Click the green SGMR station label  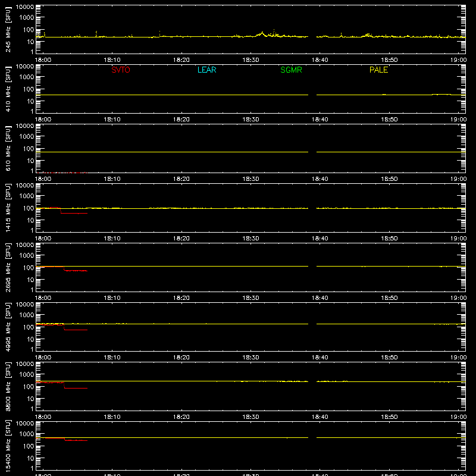[291, 70]
